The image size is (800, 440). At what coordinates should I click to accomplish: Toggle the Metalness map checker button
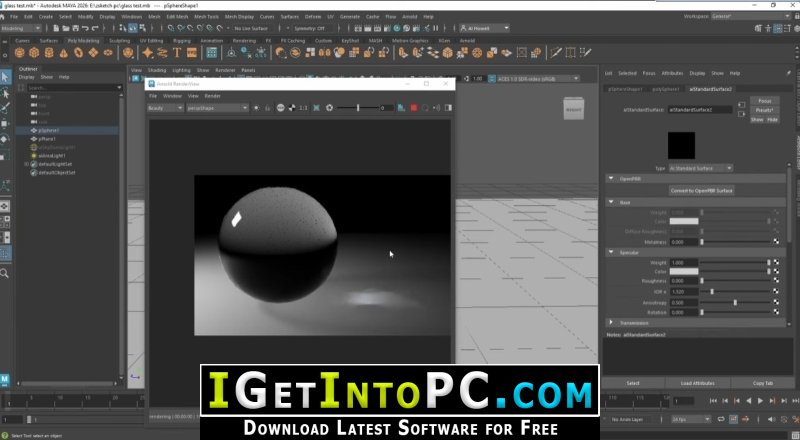pyautogui.click(x=776, y=242)
